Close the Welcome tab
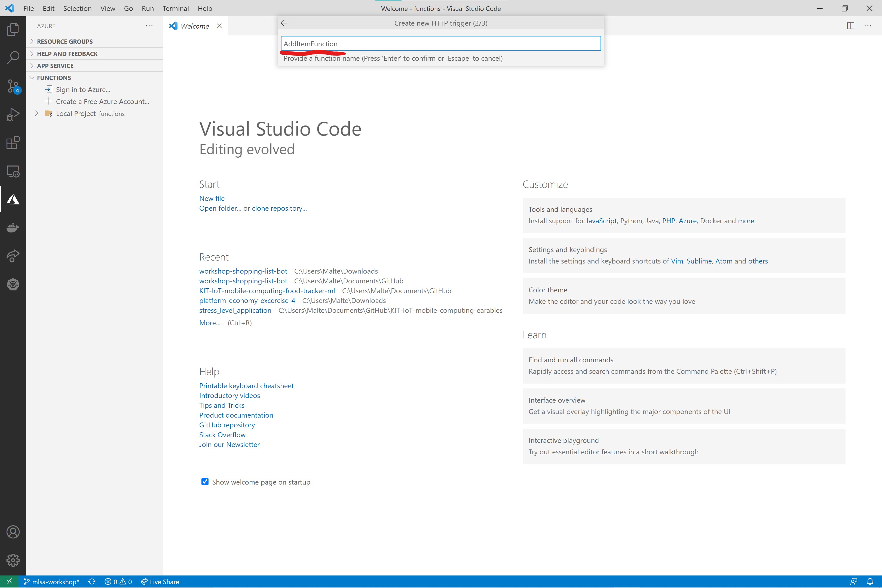Viewport: 882px width, 588px height. point(219,26)
